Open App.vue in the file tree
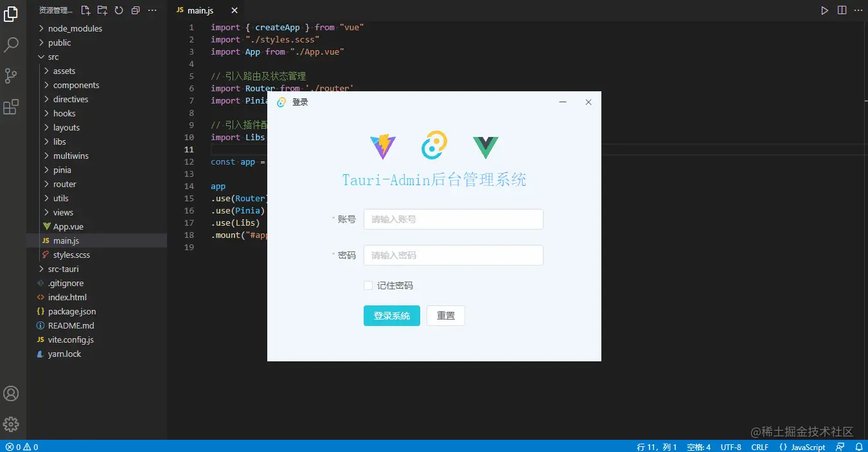Image resolution: width=868 pixels, height=452 pixels. 96,226
